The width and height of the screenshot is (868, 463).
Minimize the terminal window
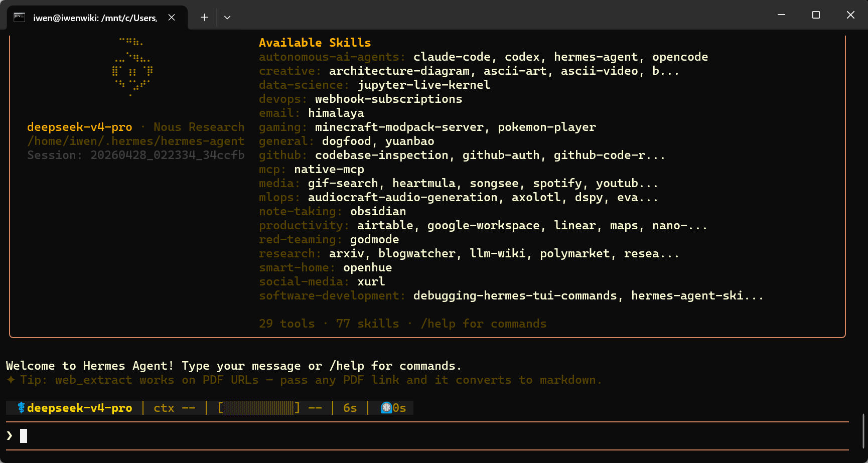[781, 15]
